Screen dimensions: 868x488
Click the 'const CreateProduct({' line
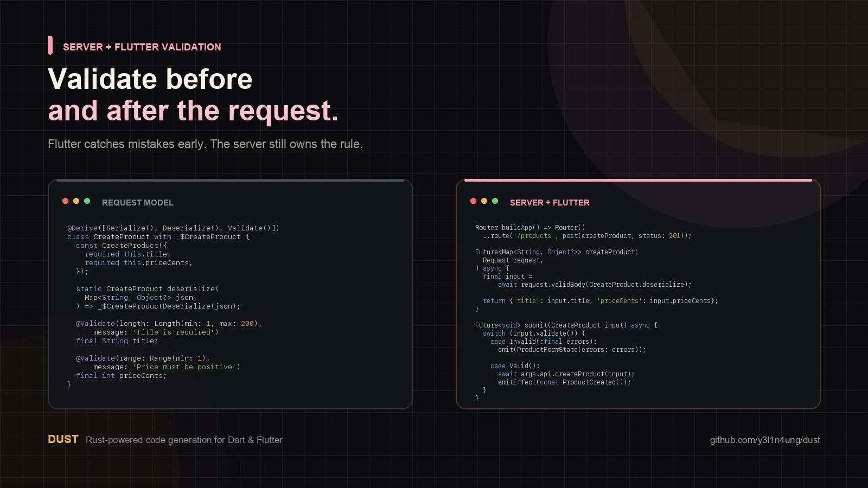pyautogui.click(x=122, y=246)
